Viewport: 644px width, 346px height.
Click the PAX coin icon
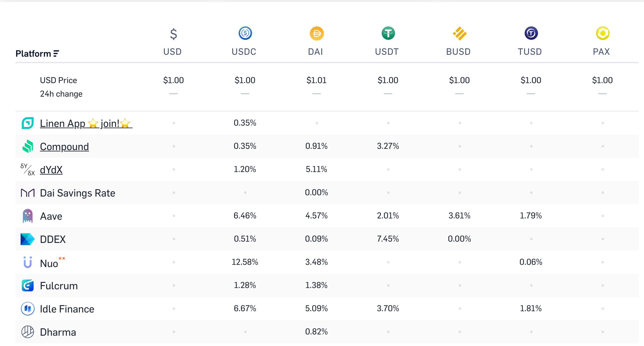tap(602, 33)
